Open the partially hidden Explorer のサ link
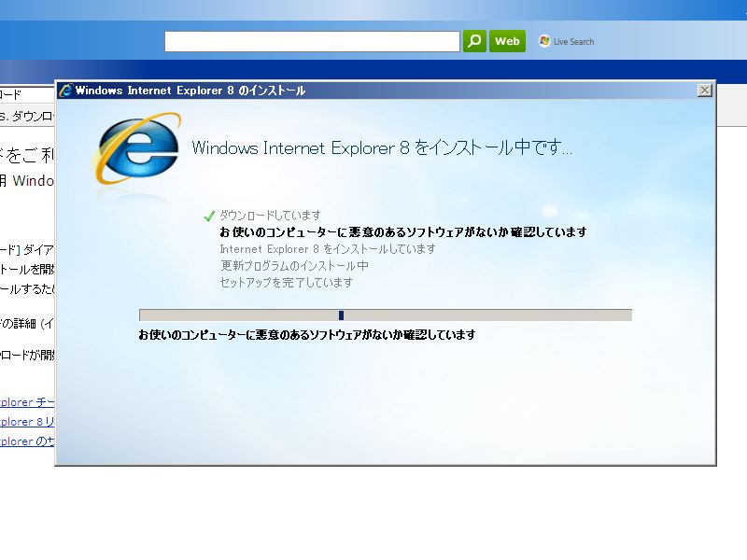The width and height of the screenshot is (747, 560). pos(28,441)
